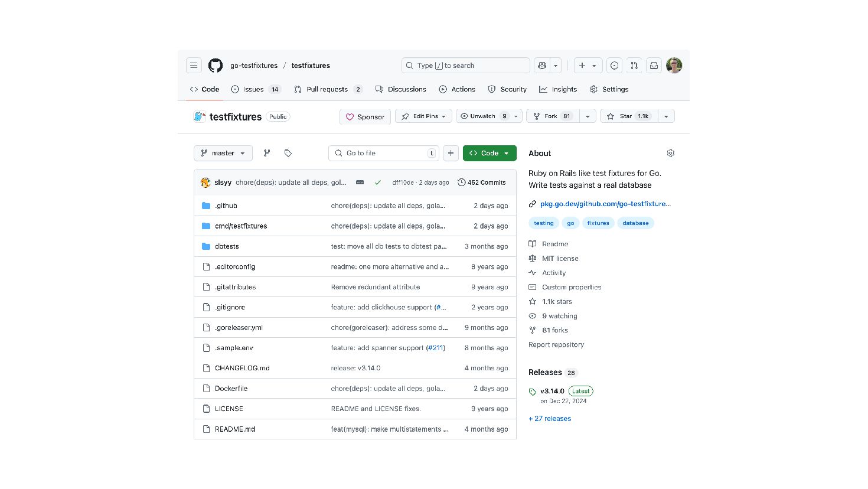View your pull requests header icon

click(x=634, y=66)
